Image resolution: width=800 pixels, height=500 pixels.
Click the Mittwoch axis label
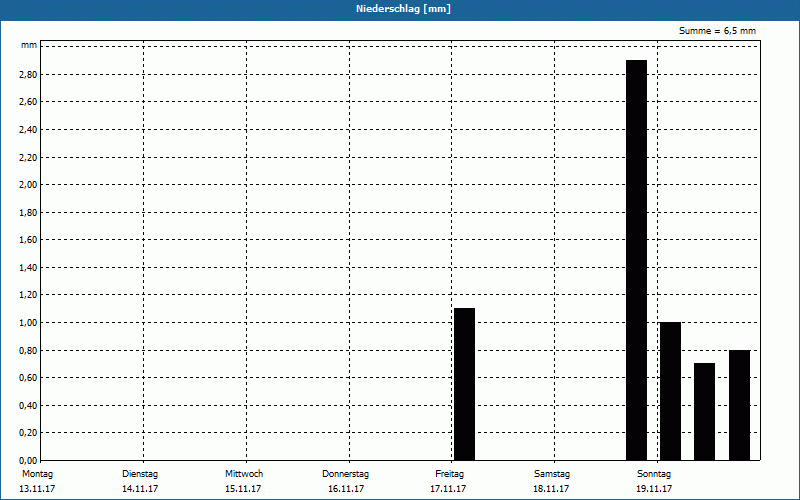(x=244, y=474)
